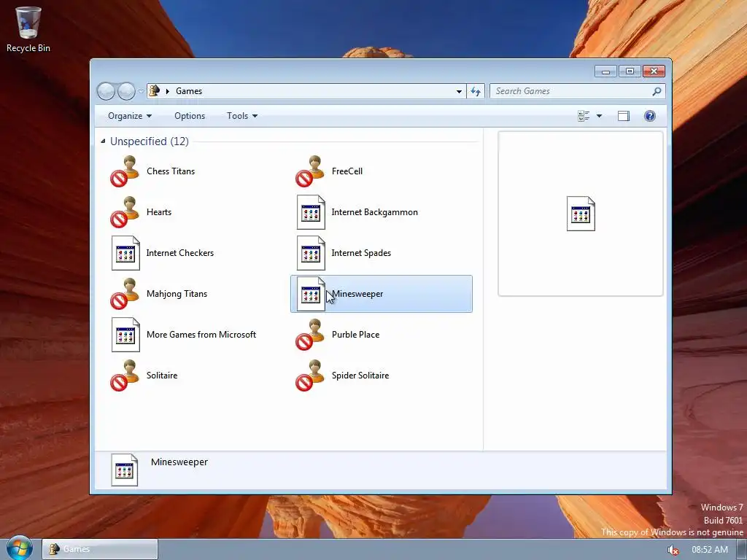
Task: Close the Games window
Action: pyautogui.click(x=654, y=71)
